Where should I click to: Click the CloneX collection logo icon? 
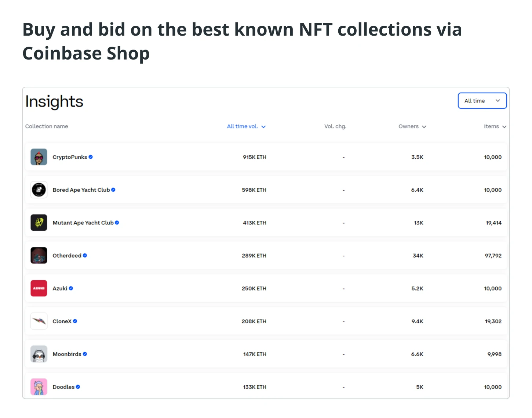(x=39, y=321)
